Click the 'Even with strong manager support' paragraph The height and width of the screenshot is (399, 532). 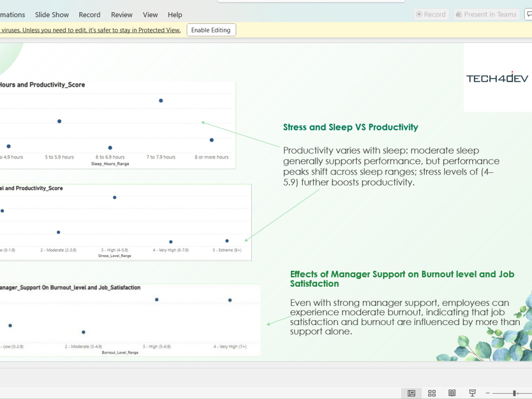click(405, 317)
